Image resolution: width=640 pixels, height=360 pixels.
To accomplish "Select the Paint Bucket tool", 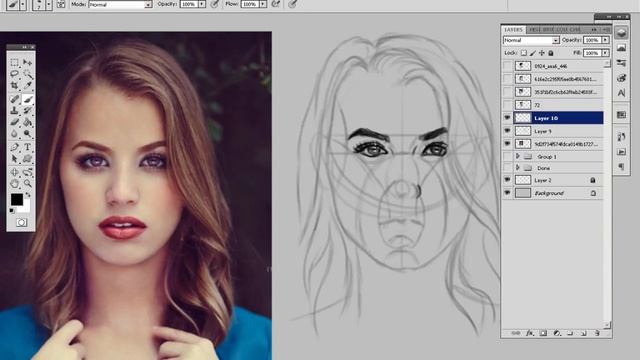I will pyautogui.click(x=27, y=122).
